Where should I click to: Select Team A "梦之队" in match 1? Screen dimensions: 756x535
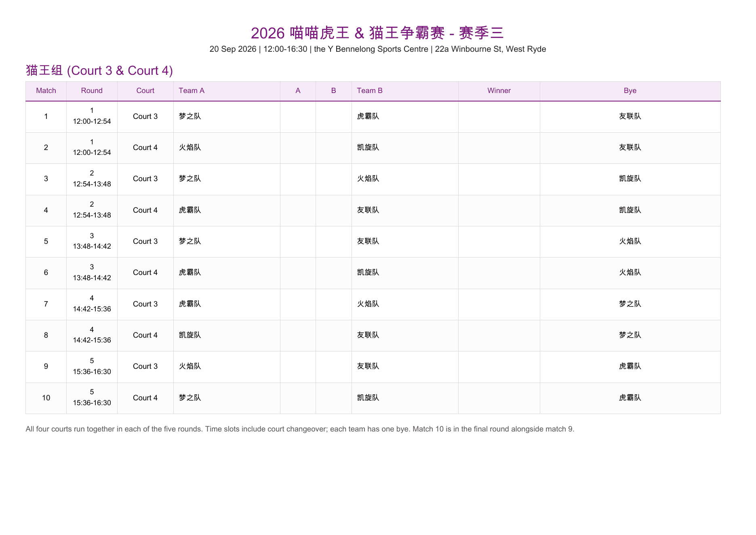(x=190, y=116)
